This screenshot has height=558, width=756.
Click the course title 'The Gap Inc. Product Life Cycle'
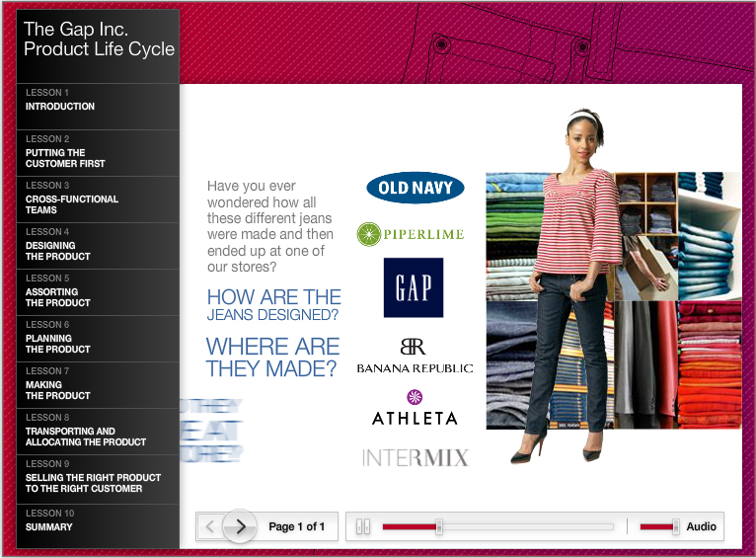(x=99, y=40)
